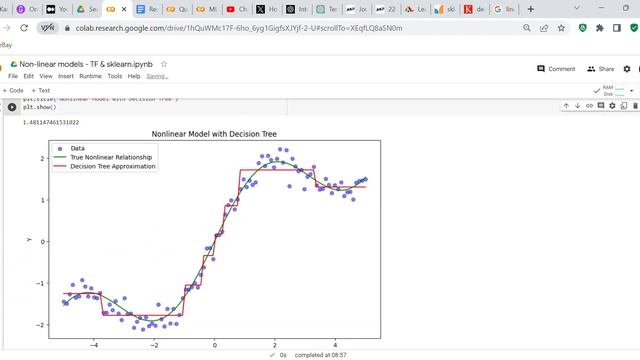
Task: Add a Text cell
Action: (x=41, y=91)
